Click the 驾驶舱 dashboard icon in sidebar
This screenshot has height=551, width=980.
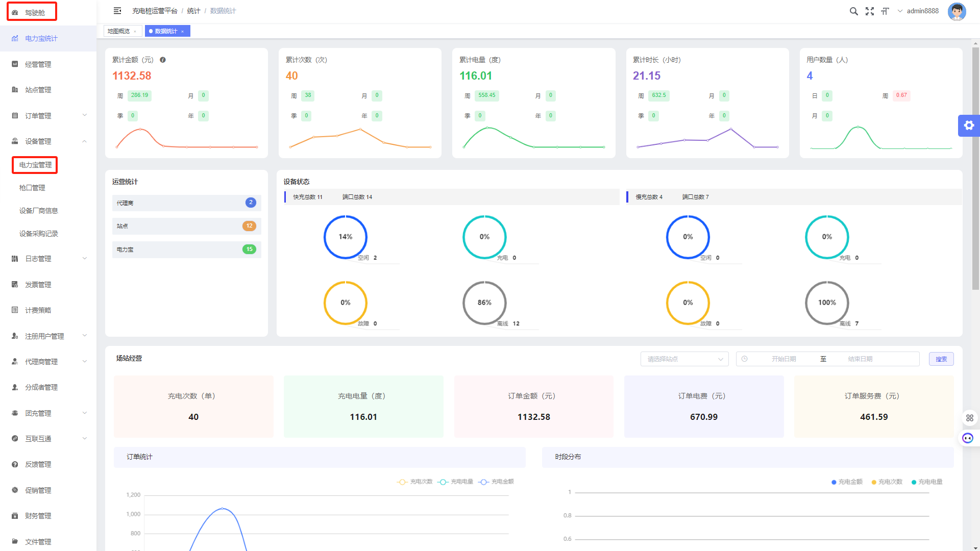[15, 12]
